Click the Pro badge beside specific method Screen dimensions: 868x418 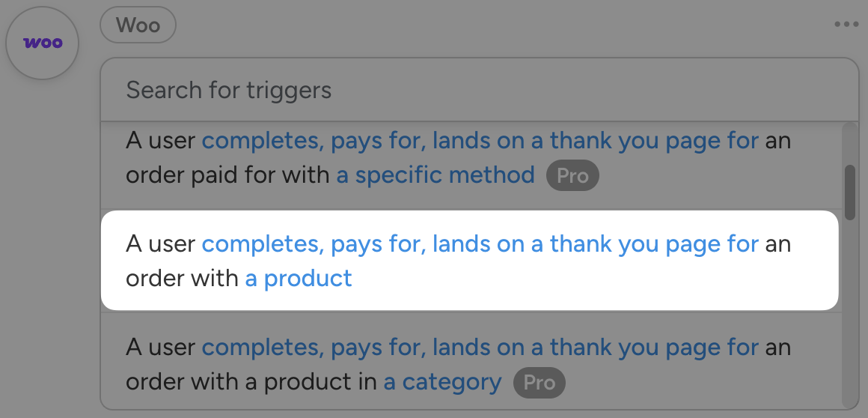(572, 176)
